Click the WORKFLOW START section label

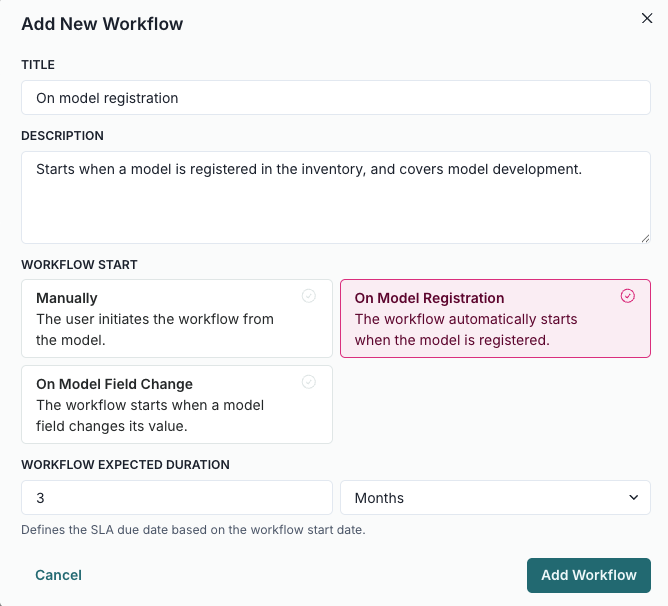[x=79, y=265]
